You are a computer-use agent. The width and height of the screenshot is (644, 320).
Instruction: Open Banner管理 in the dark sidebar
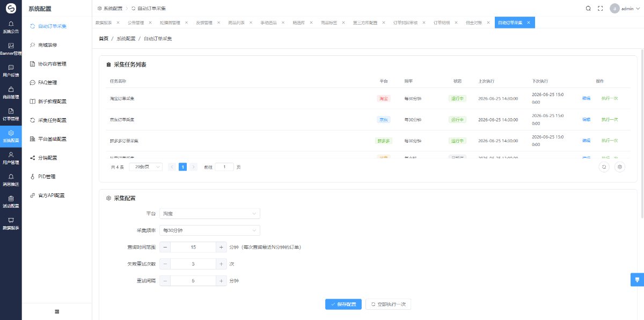pyautogui.click(x=11, y=49)
